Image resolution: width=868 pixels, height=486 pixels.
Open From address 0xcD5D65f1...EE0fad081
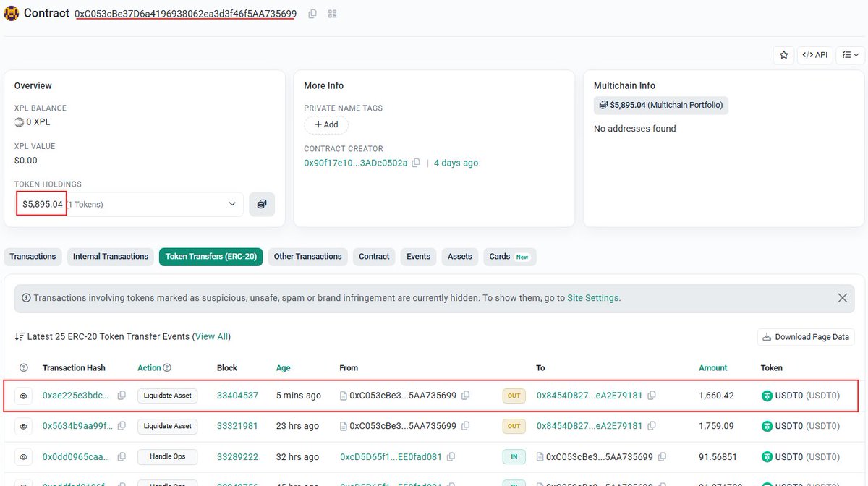(390, 457)
